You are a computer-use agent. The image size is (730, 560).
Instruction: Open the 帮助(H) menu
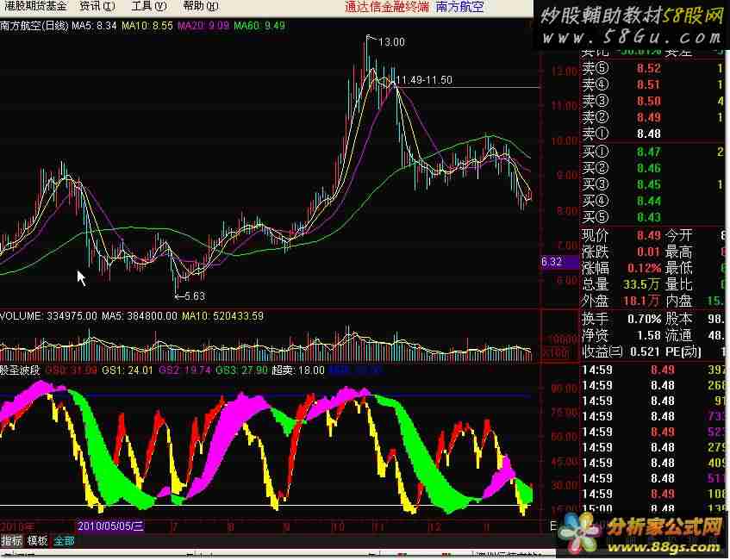(x=201, y=7)
